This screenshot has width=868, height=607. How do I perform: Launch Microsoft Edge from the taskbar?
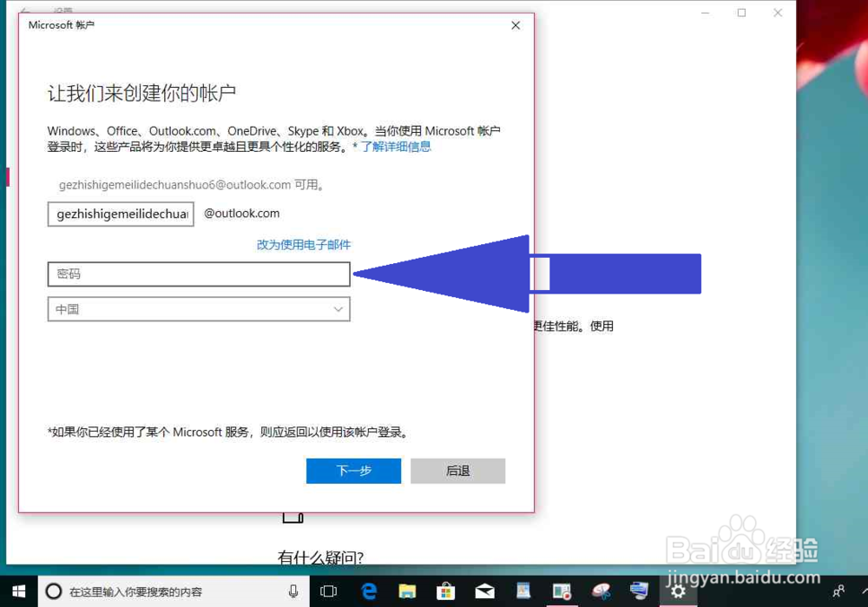pos(369,591)
